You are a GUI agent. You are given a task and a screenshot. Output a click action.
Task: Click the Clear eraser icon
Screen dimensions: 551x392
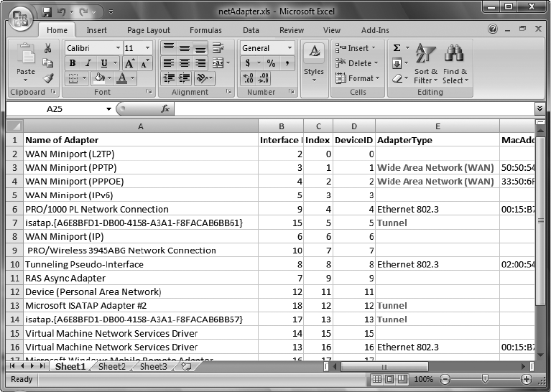(x=397, y=78)
